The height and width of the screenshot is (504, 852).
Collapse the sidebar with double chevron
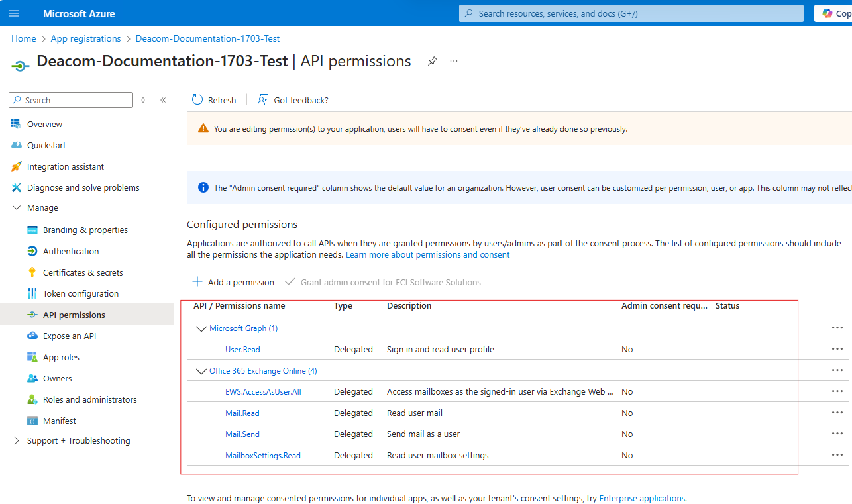coord(163,100)
